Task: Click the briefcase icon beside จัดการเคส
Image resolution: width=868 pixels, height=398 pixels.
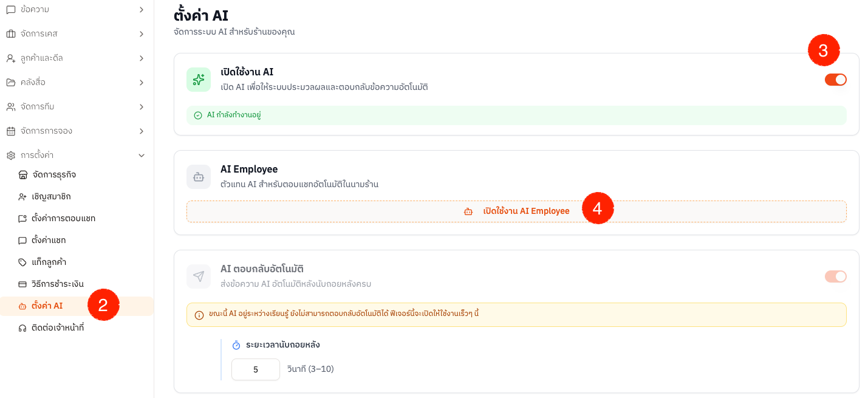Action: 11,33
